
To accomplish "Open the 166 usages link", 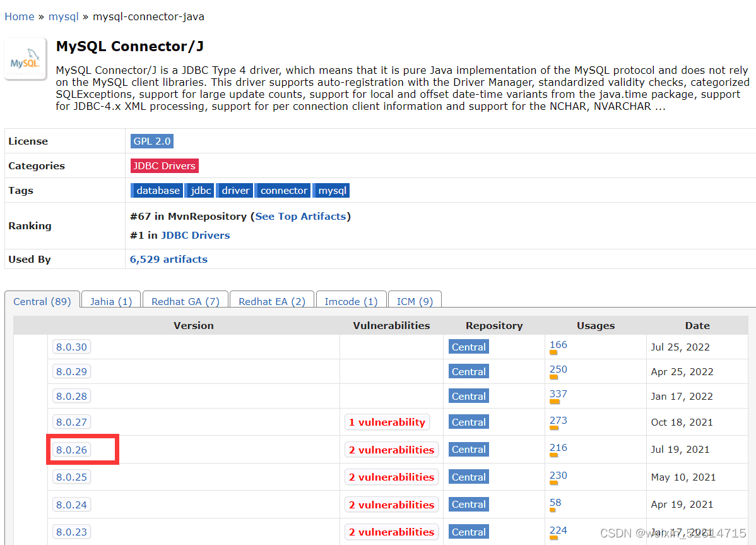I will click(558, 344).
